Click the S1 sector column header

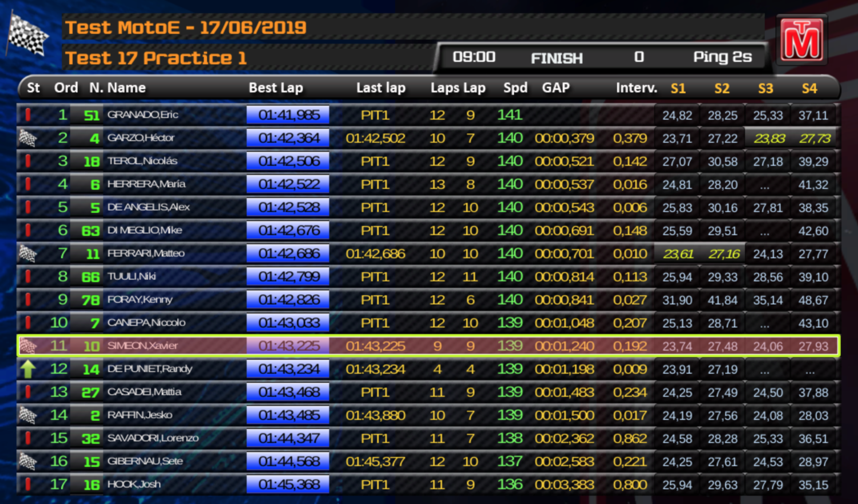678,89
